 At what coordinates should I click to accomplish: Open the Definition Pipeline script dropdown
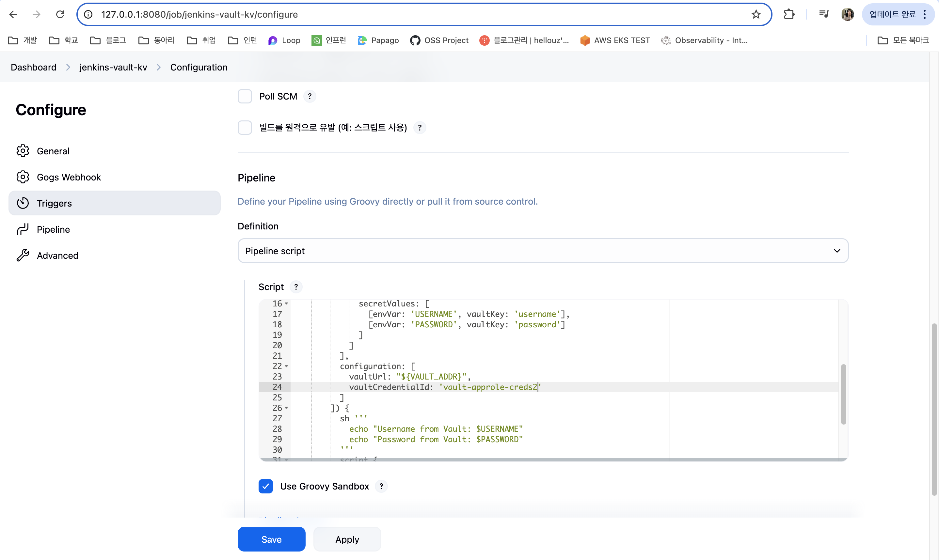point(543,251)
